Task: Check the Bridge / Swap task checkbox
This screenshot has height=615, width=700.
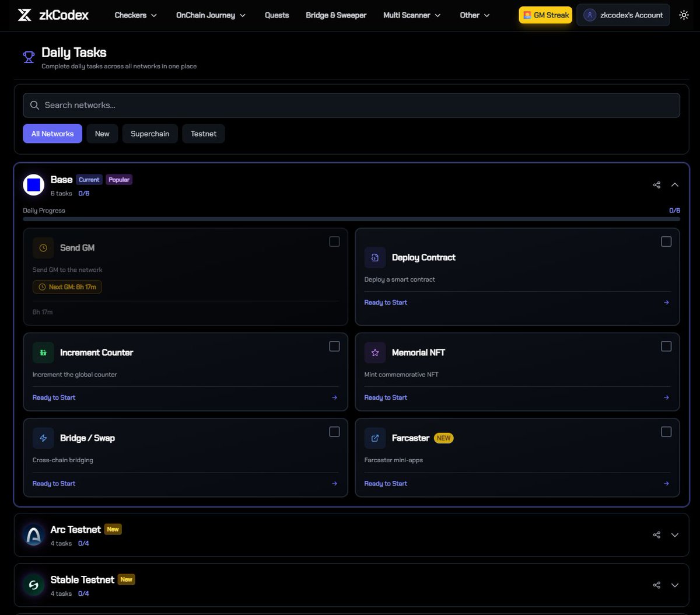Action: [334, 432]
